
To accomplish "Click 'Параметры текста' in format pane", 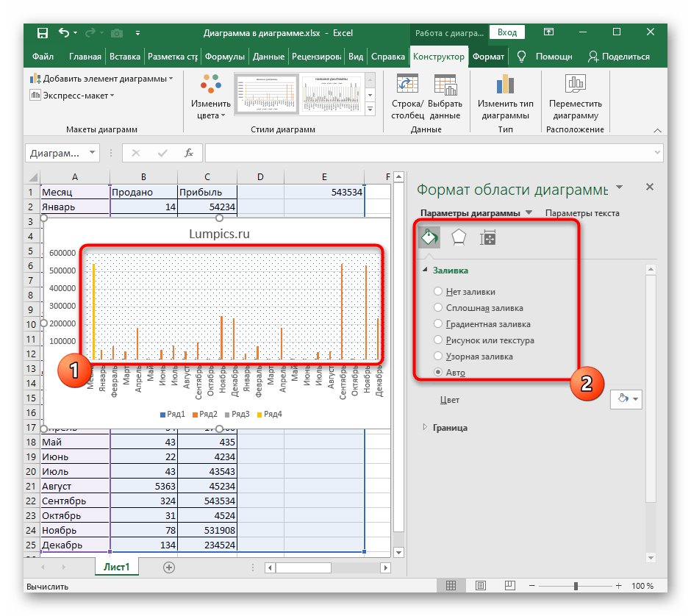I will 582,213.
